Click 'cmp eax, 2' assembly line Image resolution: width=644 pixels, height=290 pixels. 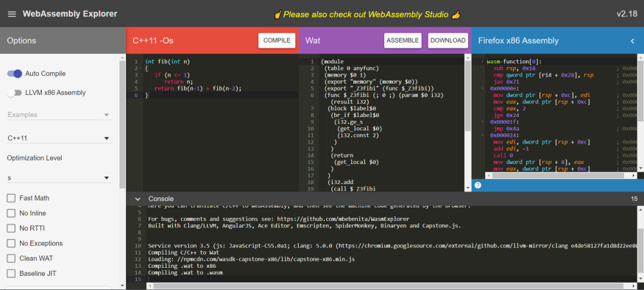pyautogui.click(x=511, y=108)
